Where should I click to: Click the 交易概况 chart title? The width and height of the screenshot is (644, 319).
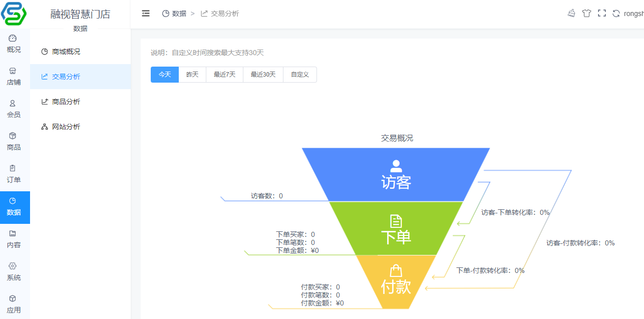(x=397, y=138)
